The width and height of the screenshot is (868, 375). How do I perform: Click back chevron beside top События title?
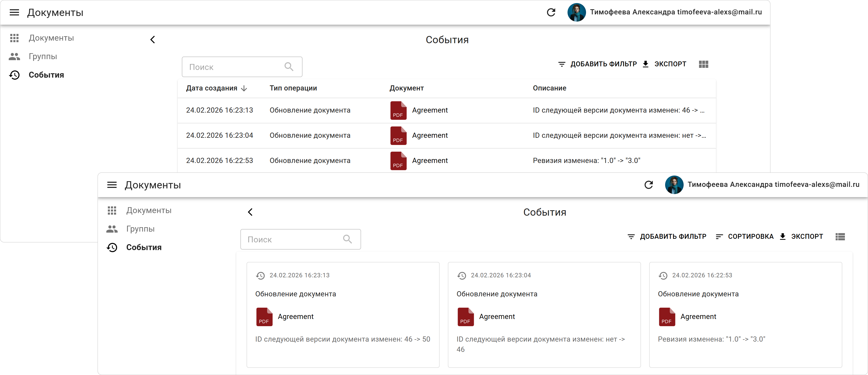(x=153, y=40)
